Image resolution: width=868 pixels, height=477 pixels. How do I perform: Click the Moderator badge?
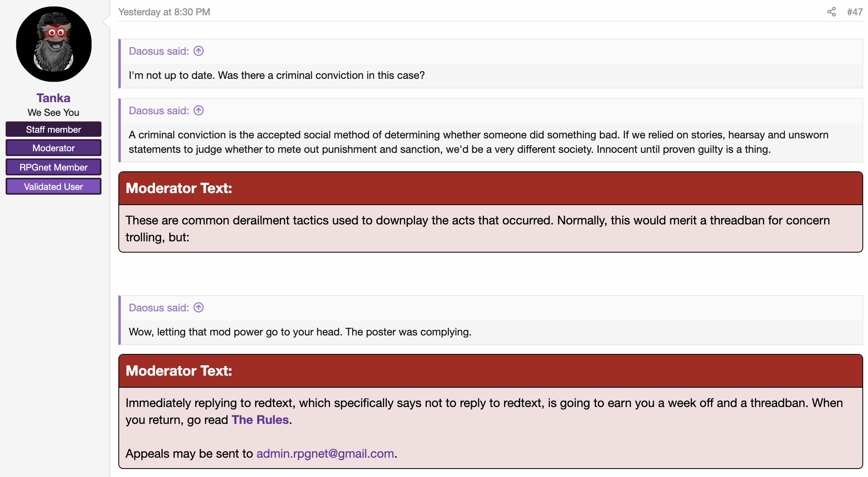(54, 148)
